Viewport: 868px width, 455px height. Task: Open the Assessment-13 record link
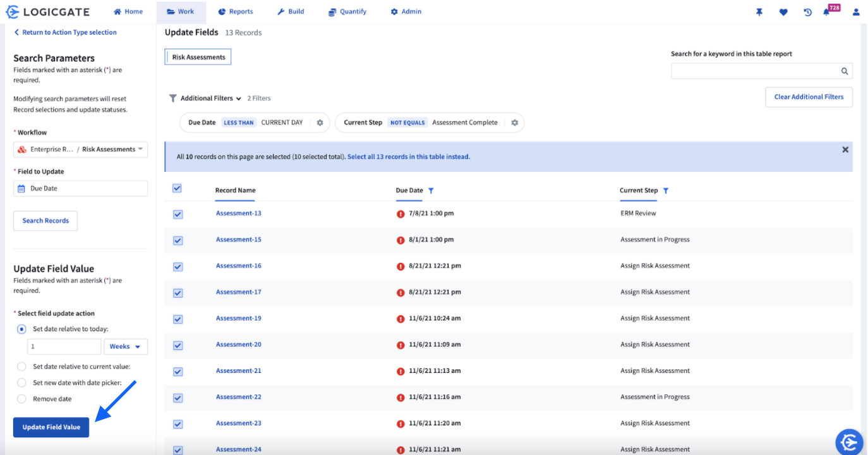pyautogui.click(x=239, y=214)
